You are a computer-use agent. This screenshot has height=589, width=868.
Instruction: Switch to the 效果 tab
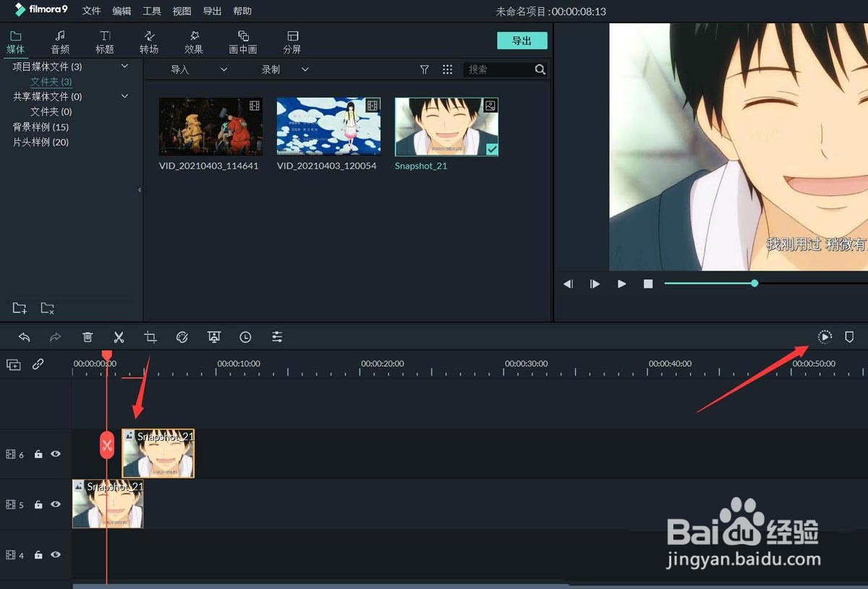coord(193,42)
